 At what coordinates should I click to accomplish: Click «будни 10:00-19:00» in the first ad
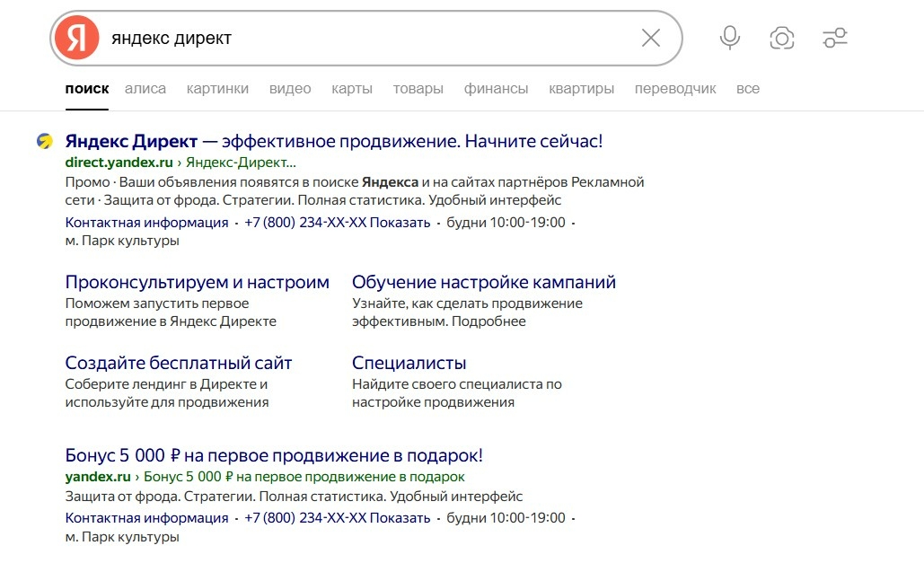point(506,223)
